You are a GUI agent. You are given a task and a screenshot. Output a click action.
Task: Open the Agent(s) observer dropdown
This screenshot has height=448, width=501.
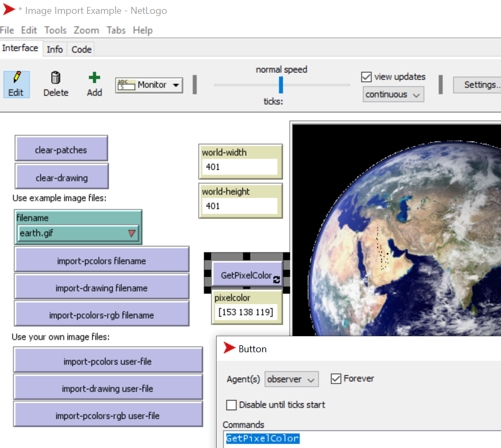291,379
